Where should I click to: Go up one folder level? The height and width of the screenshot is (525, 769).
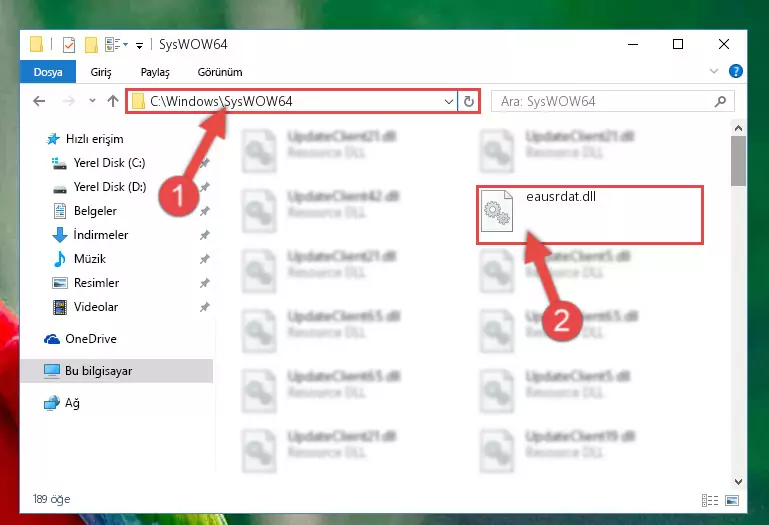113,101
